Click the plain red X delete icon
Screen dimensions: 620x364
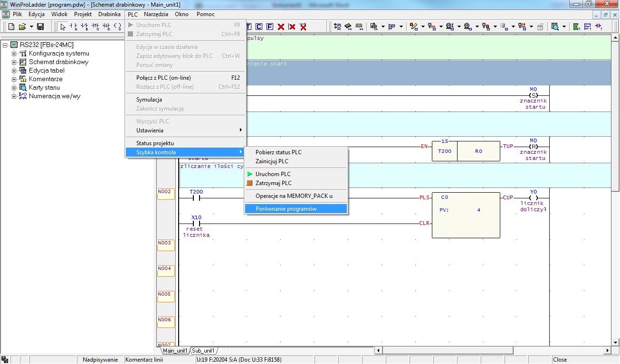point(281,27)
